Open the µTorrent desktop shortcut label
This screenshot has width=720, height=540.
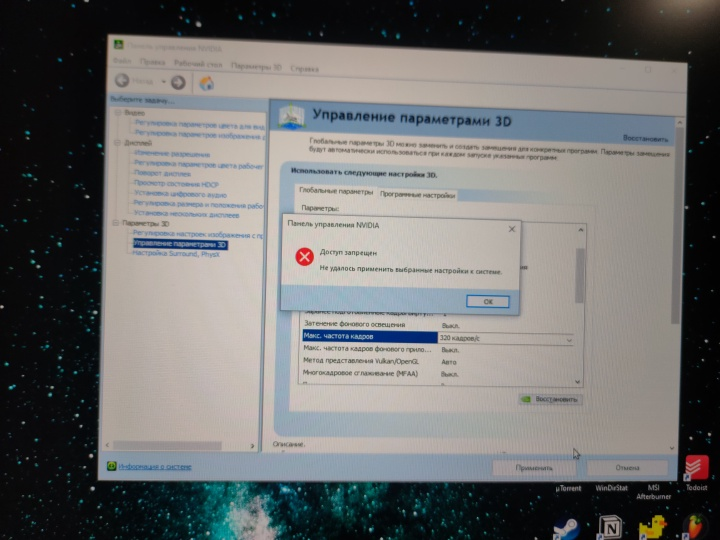pos(568,489)
